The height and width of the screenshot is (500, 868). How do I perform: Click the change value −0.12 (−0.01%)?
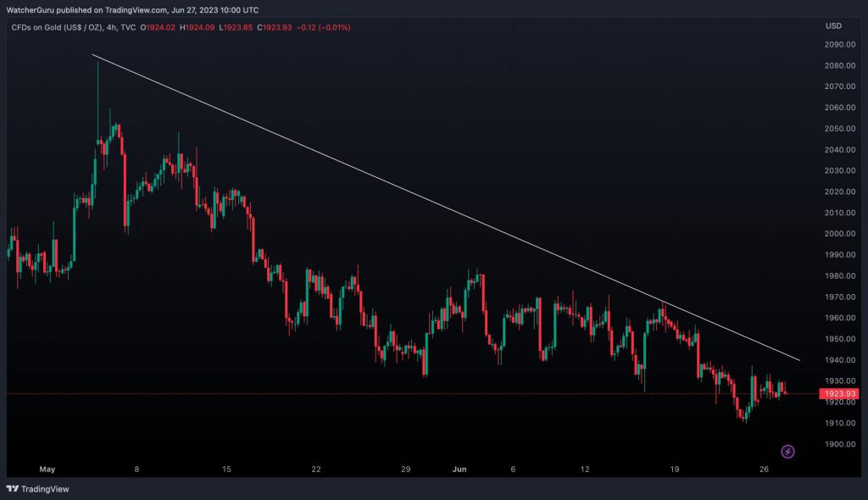pos(323,27)
